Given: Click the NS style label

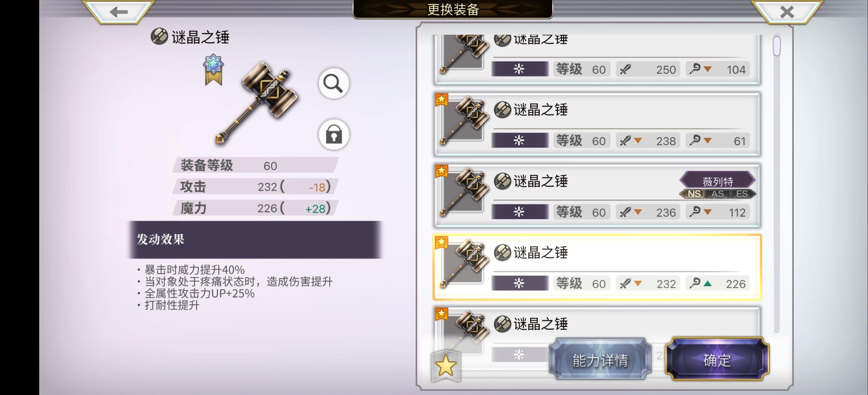Looking at the screenshot, I should [693, 194].
